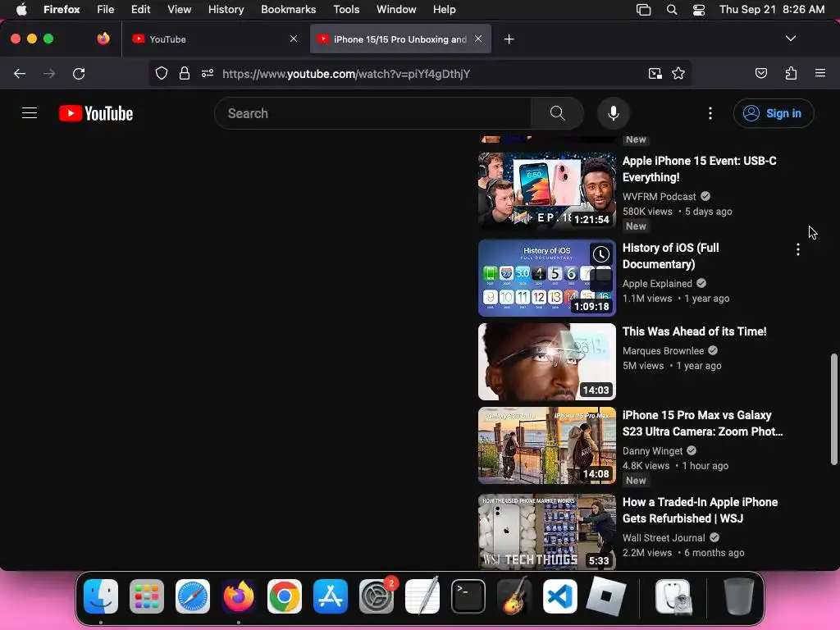Play This Was Ahead of its Time thumbnail
This screenshot has height=630, width=840.
(547, 362)
